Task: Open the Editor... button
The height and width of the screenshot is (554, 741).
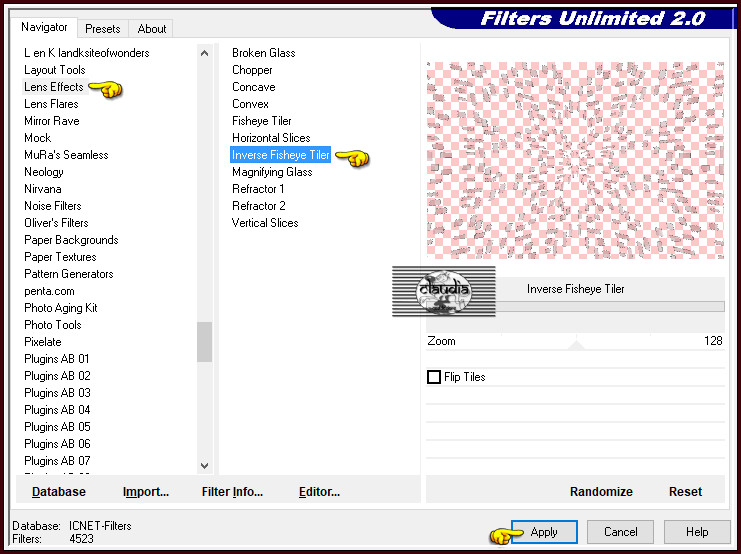Action: (x=319, y=492)
